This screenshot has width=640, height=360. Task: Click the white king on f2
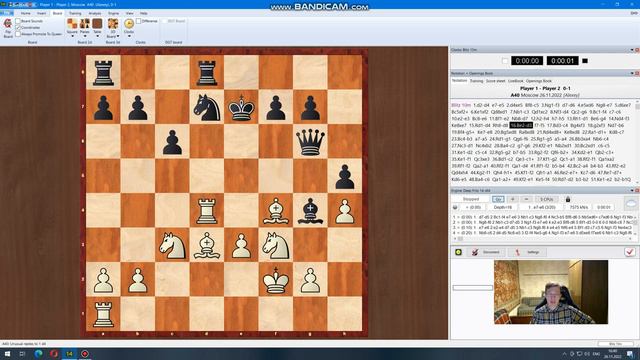click(276, 280)
